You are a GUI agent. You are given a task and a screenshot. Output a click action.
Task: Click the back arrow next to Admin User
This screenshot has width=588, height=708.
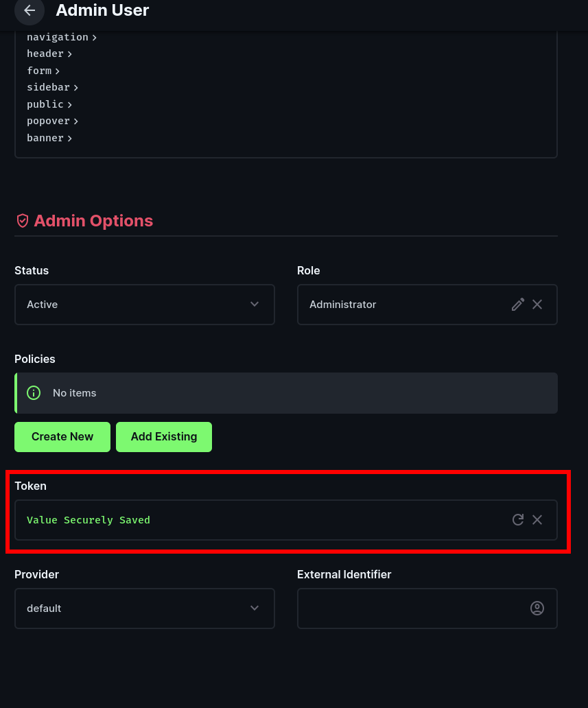tap(29, 10)
